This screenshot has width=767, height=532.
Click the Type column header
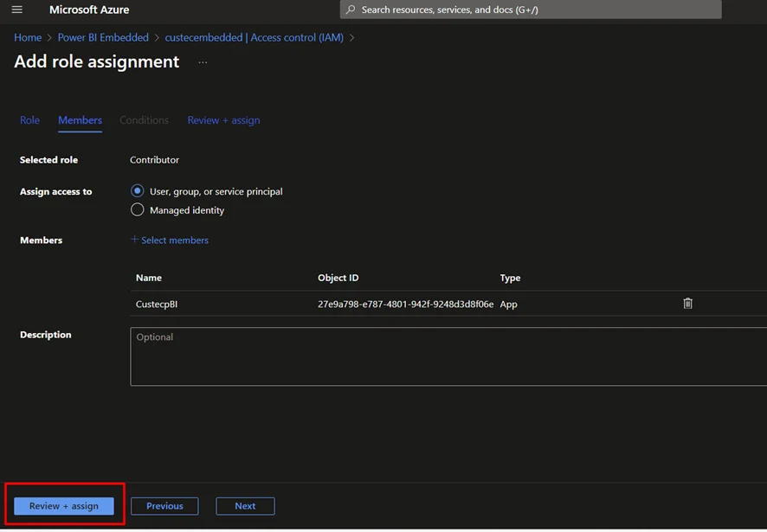pyautogui.click(x=510, y=278)
